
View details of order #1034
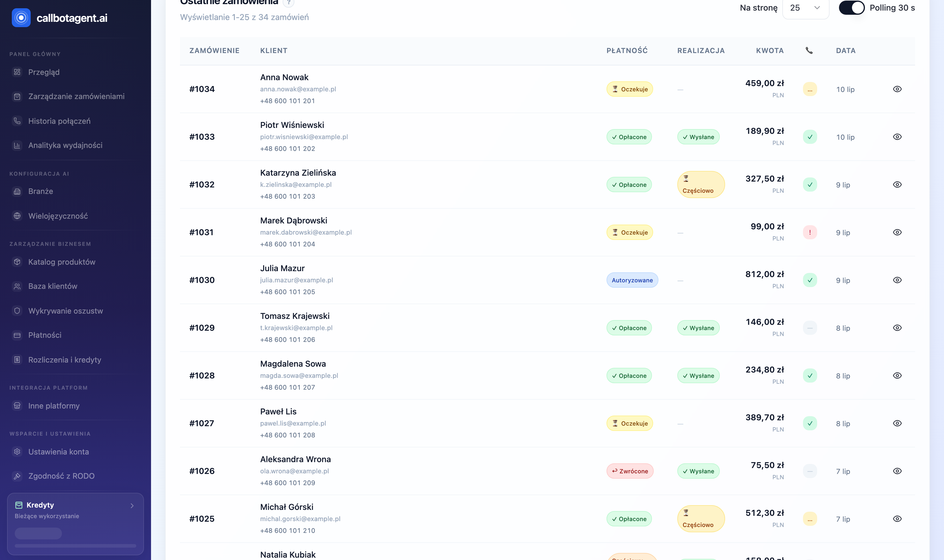pyautogui.click(x=897, y=89)
